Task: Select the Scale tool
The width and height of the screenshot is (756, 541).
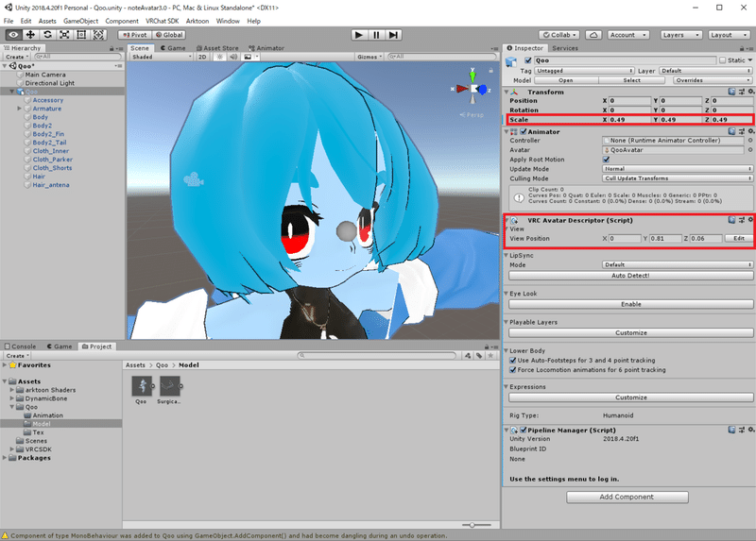Action: point(64,35)
